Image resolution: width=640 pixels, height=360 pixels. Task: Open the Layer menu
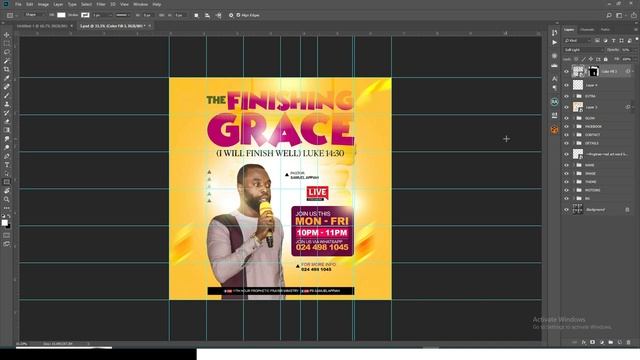(x=58, y=4)
